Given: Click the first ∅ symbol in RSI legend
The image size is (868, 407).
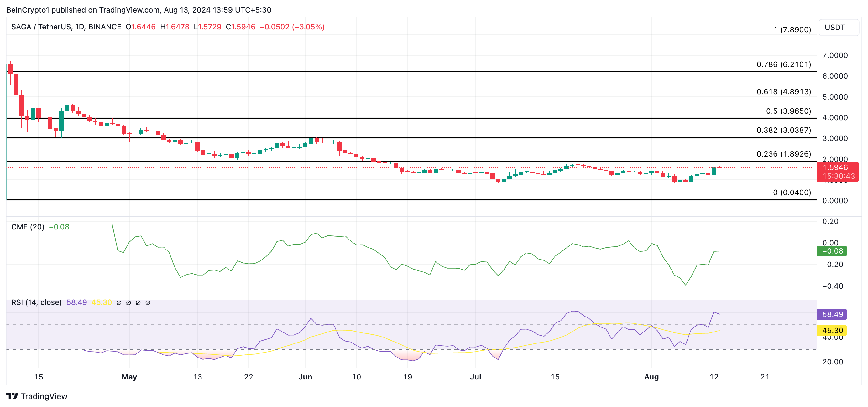Looking at the screenshot, I should coord(119,303).
